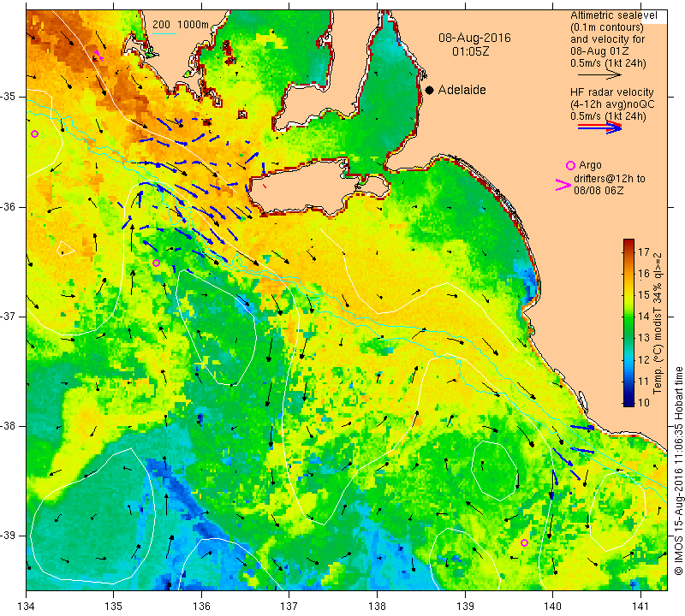685x616 pixels.
Task: Click the Argo legend label
Action: pyautogui.click(x=590, y=165)
